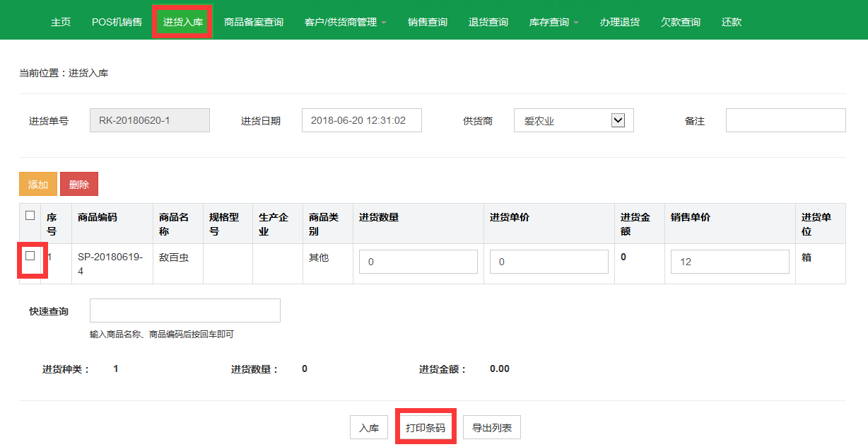This screenshot has width=868, height=447.
Task: Open POS机销售 in the navigation bar
Action: [117, 22]
